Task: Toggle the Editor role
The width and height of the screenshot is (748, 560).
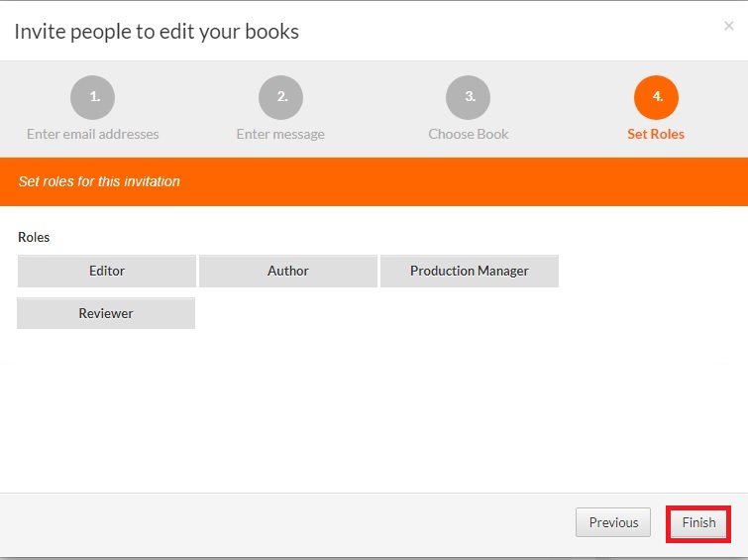Action: pyautogui.click(x=107, y=271)
